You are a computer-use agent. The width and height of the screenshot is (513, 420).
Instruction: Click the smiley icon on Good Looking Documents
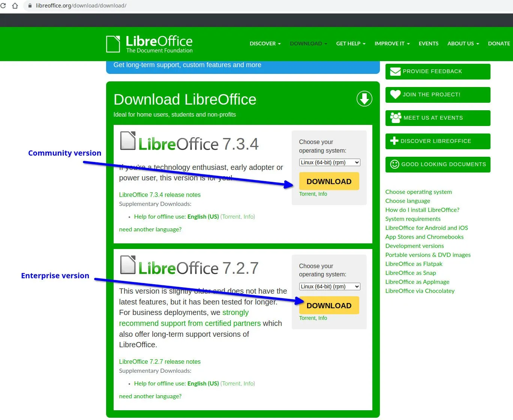pyautogui.click(x=394, y=164)
